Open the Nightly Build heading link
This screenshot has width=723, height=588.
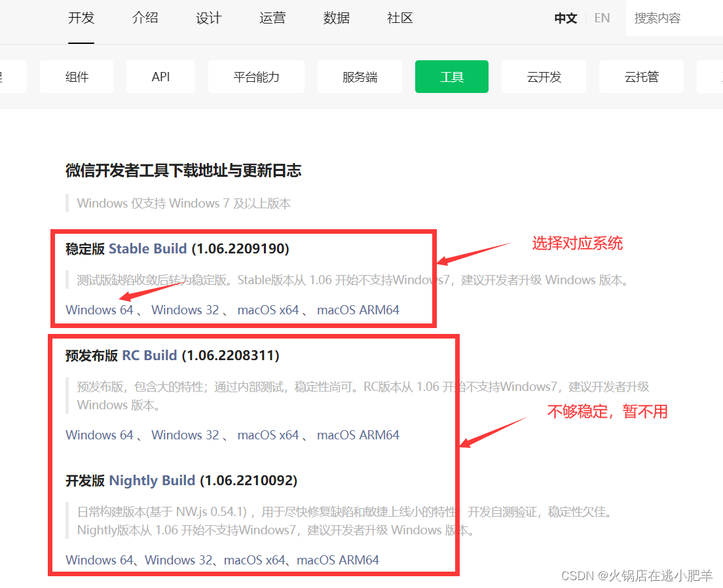[152, 481]
